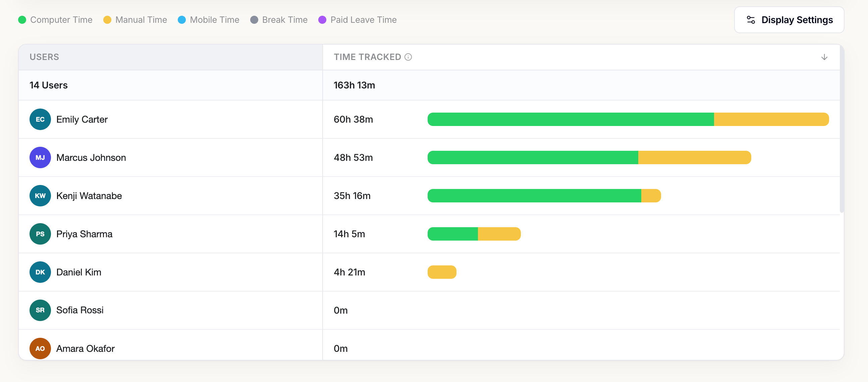Toggle the Computer Time legend label
Image resolution: width=868 pixels, height=382 pixels.
(x=61, y=20)
